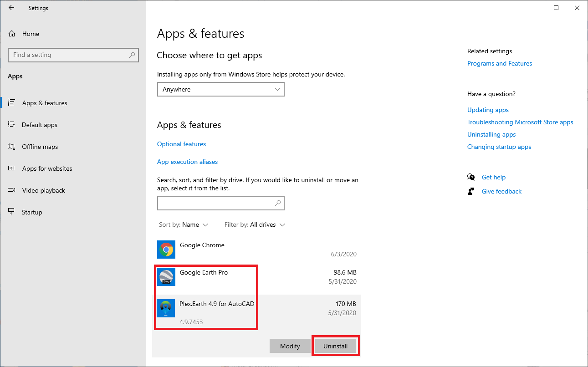Open the Programs and Features link
The height and width of the screenshot is (367, 588).
pos(500,63)
